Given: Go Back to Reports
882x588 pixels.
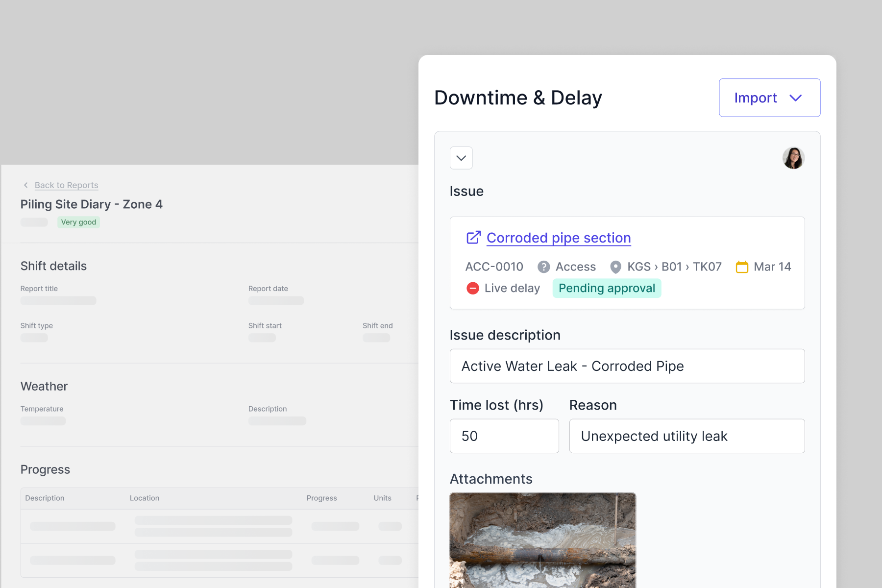Looking at the screenshot, I should pos(67,185).
